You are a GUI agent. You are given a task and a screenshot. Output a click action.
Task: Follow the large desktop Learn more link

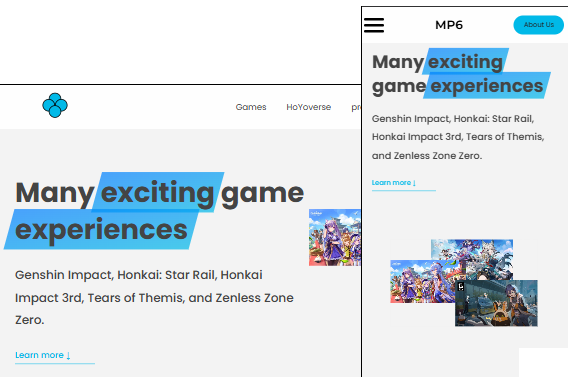click(43, 355)
